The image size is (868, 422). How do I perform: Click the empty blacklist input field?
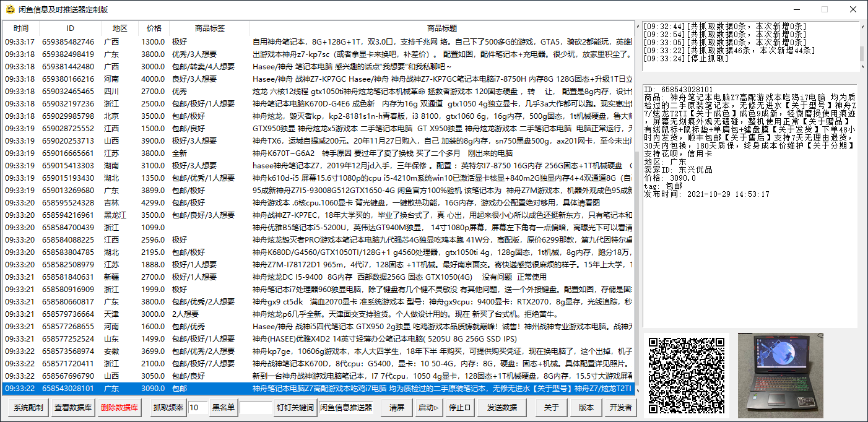click(256, 408)
